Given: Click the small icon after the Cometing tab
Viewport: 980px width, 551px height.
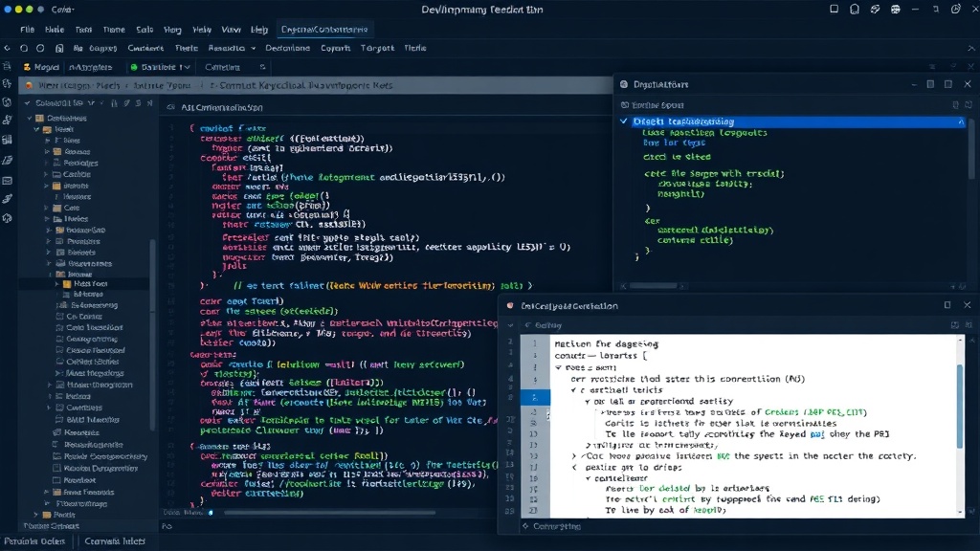Looking at the screenshot, I should point(262,67).
